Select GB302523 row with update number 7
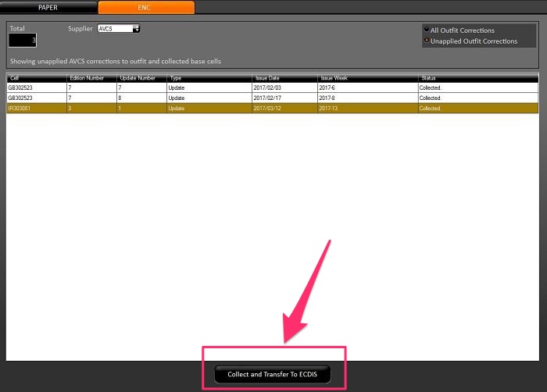The width and height of the screenshot is (547, 392). (x=35, y=88)
